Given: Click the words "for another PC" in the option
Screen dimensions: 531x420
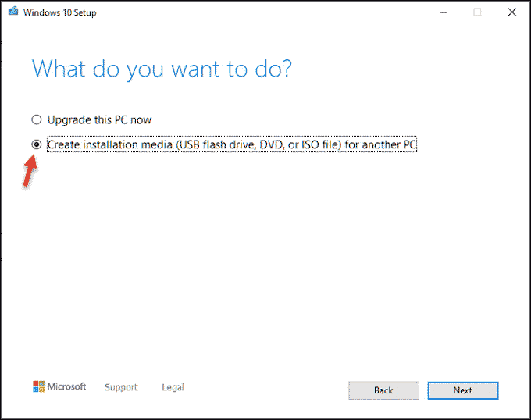Looking at the screenshot, I should [x=380, y=144].
